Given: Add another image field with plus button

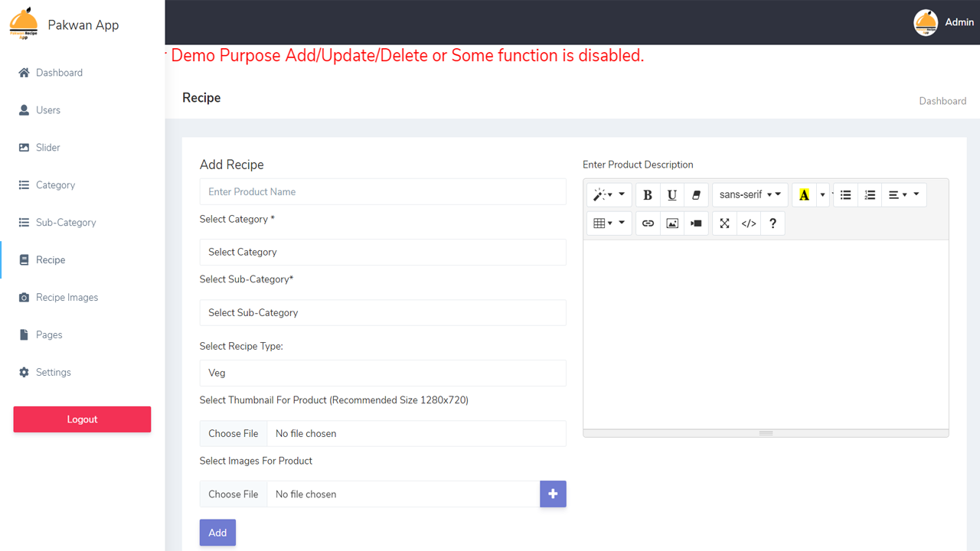Looking at the screenshot, I should click(553, 494).
